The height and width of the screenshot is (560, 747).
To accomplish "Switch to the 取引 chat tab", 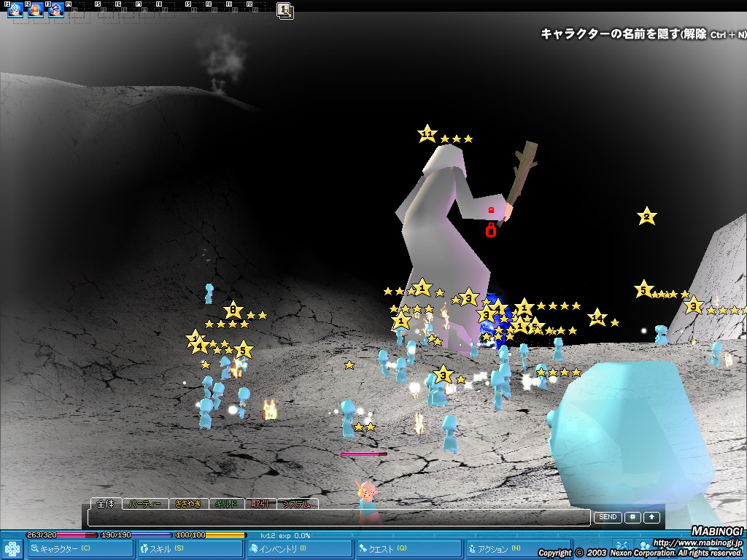I will click(260, 504).
